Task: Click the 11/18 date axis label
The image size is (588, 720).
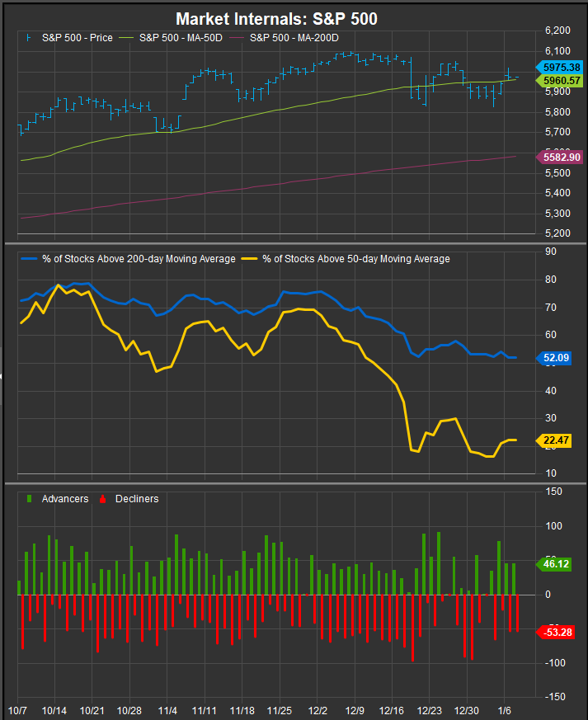Action: point(242,711)
